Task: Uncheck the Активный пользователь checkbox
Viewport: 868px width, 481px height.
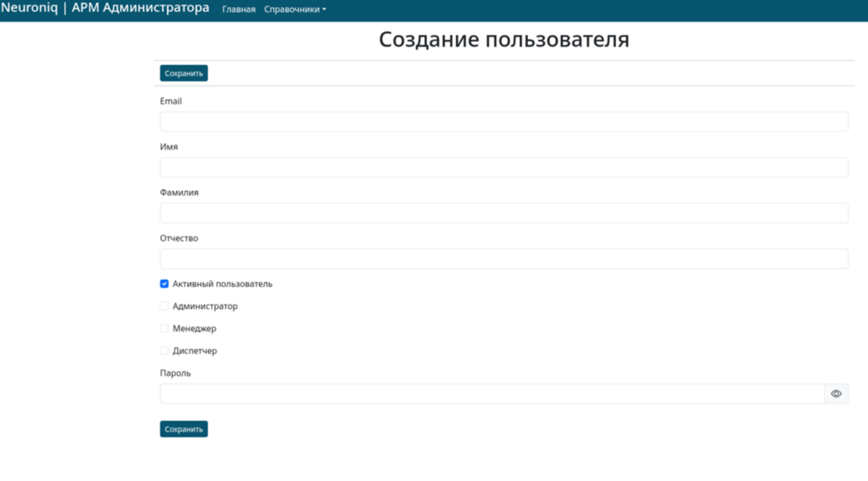Action: pyautogui.click(x=164, y=284)
